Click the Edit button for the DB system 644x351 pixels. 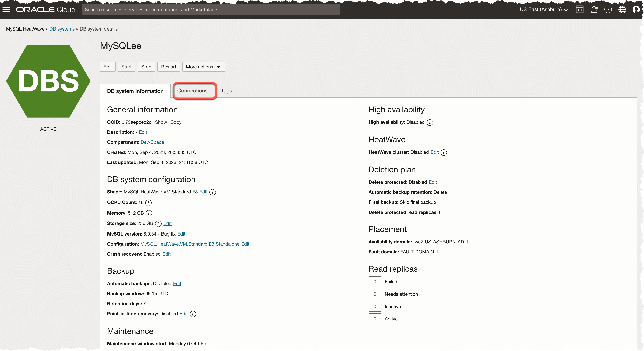(108, 67)
